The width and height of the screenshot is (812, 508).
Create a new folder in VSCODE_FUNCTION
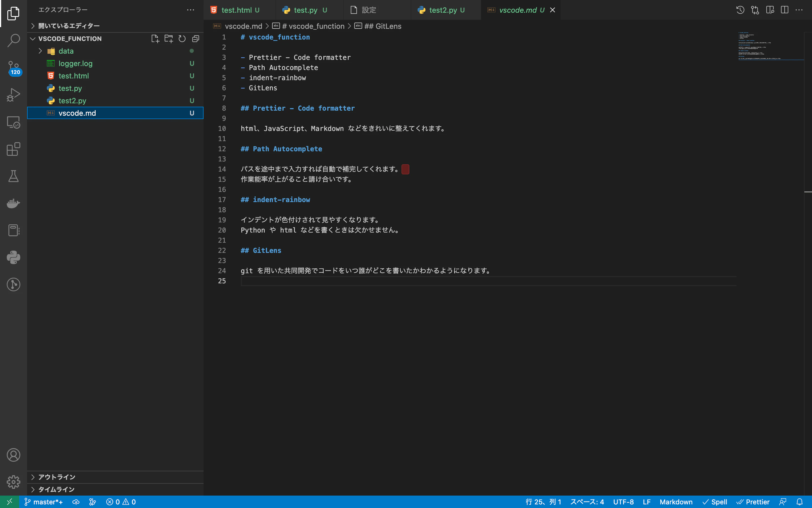coord(169,39)
